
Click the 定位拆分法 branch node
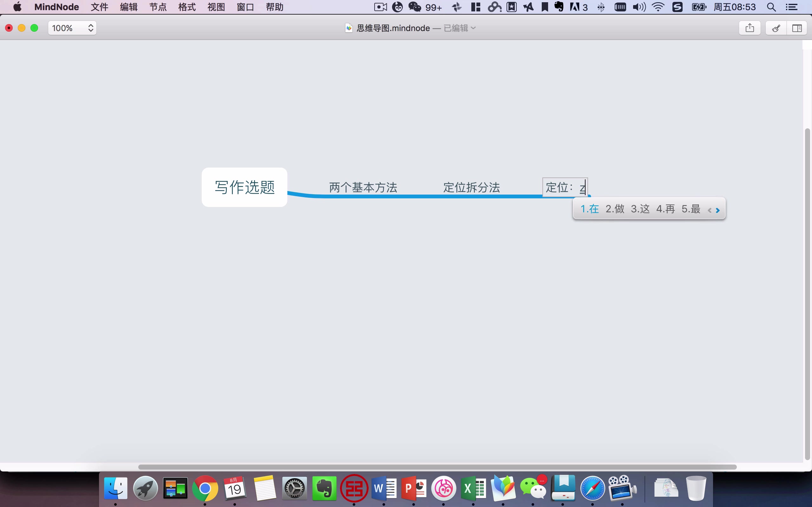pyautogui.click(x=471, y=188)
